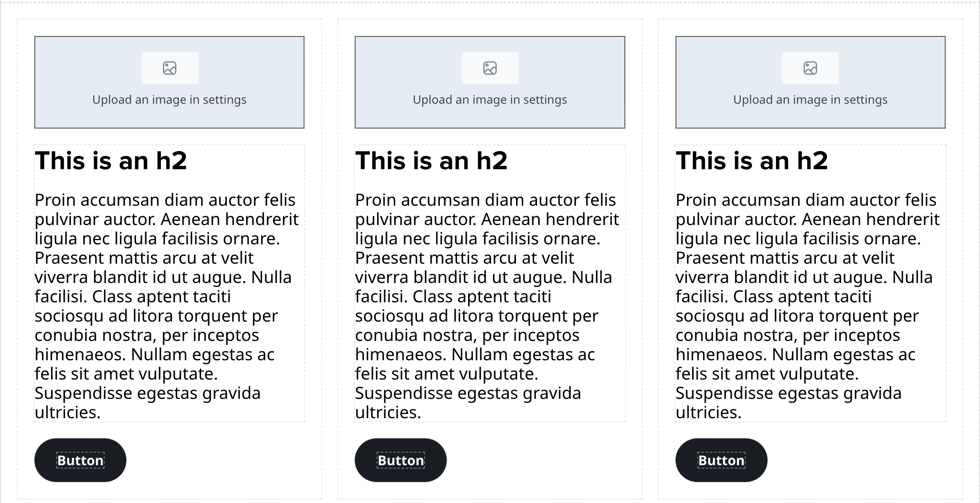
Task: Click the Button in the middle card
Action: click(x=400, y=460)
